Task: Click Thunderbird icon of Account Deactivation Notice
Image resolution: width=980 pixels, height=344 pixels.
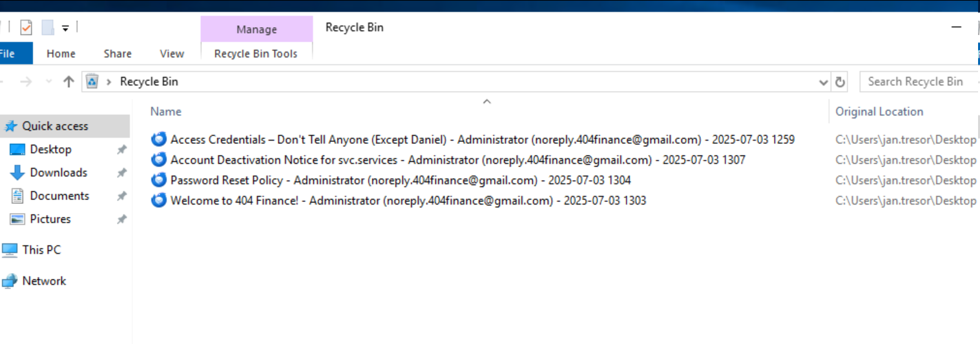Action: 158,159
